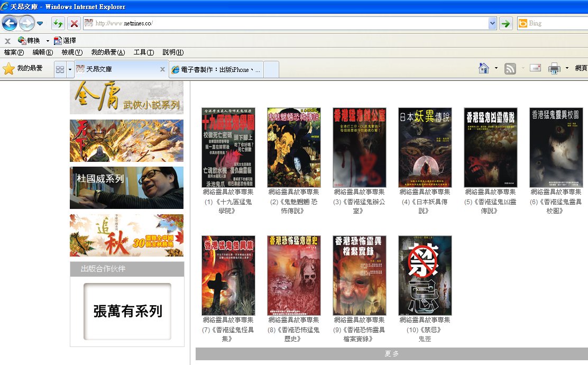Image resolution: width=588 pixels, height=365 pixels.
Task: Click the 張萬有系列 partner button
Action: [x=127, y=312]
